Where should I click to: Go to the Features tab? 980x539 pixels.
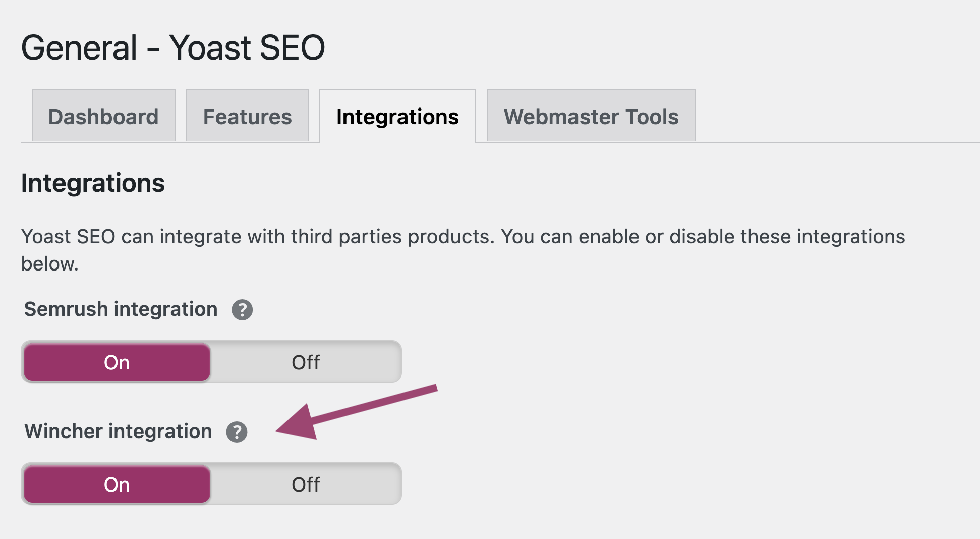point(247,116)
